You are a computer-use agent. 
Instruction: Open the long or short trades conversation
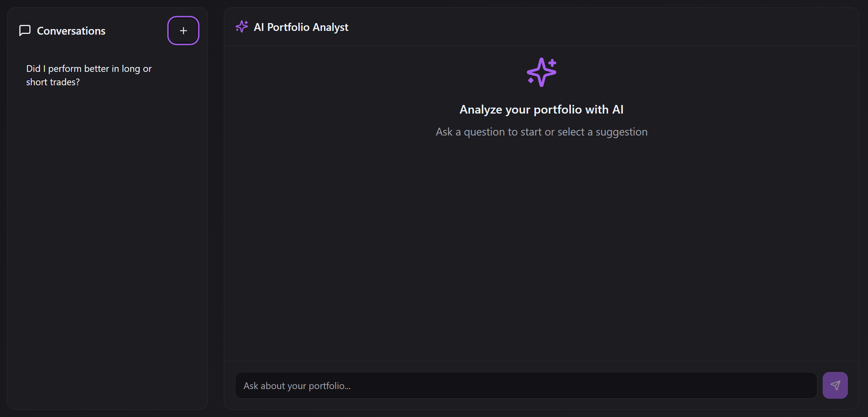pyautogui.click(x=89, y=75)
